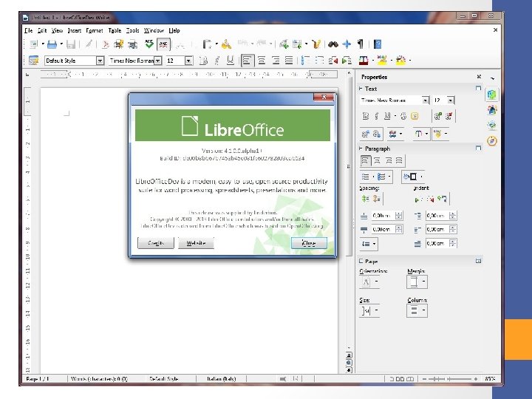Click the sidebar Bullets list icon
Viewport: 532px width, 399px height.
(x=367, y=177)
